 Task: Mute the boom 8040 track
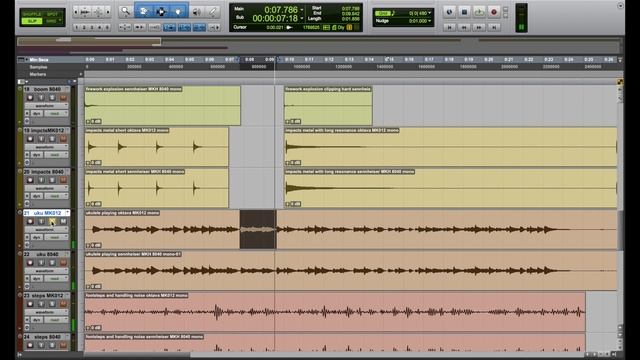click(x=63, y=98)
